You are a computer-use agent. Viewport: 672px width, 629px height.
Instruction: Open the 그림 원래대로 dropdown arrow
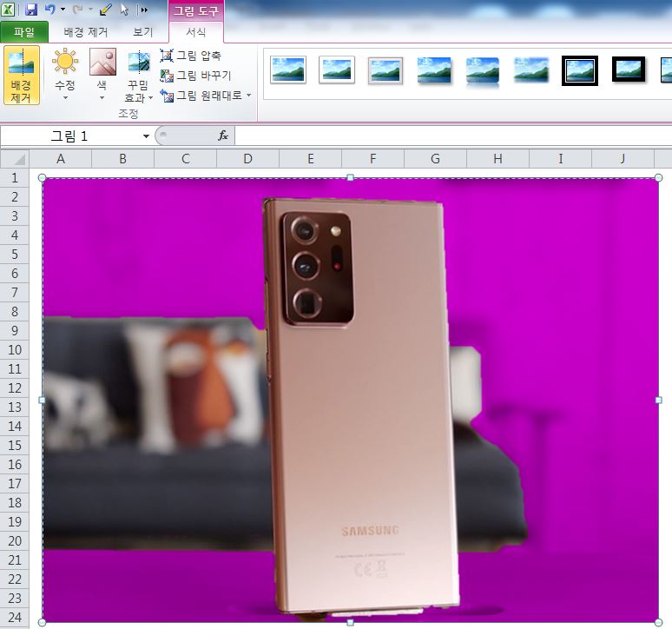[x=249, y=96]
